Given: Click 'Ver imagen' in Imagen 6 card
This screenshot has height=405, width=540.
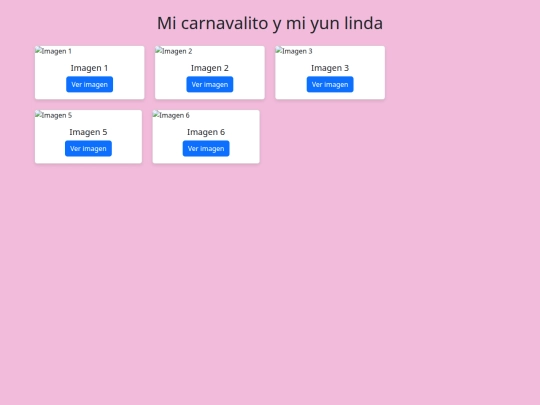Looking at the screenshot, I should click(206, 148).
